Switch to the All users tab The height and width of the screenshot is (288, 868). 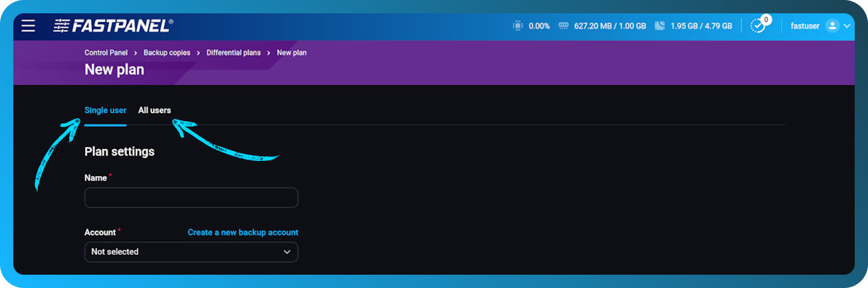tap(154, 110)
